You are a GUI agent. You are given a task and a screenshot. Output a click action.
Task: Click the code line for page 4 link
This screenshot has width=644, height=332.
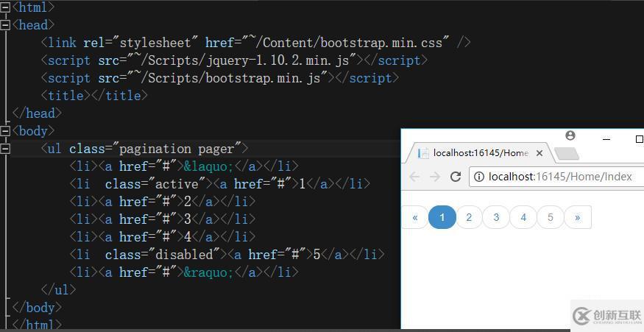coord(163,237)
